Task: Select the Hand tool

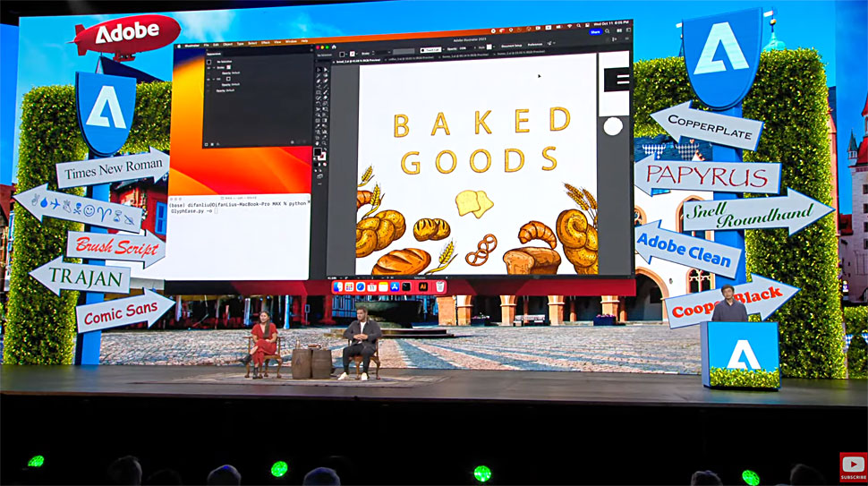Action: pyautogui.click(x=319, y=143)
